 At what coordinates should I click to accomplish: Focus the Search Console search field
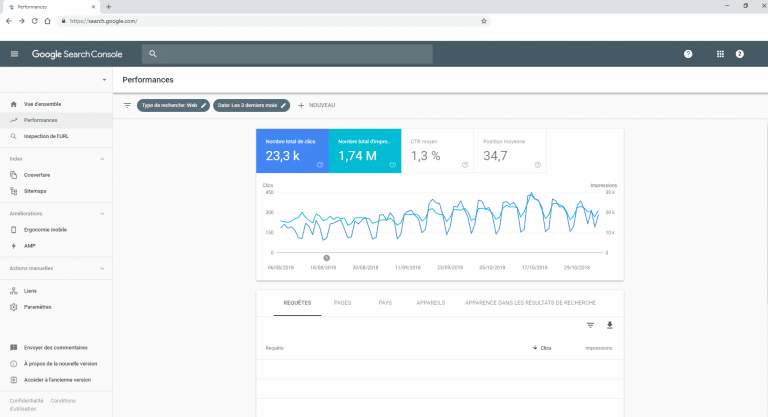tap(287, 54)
